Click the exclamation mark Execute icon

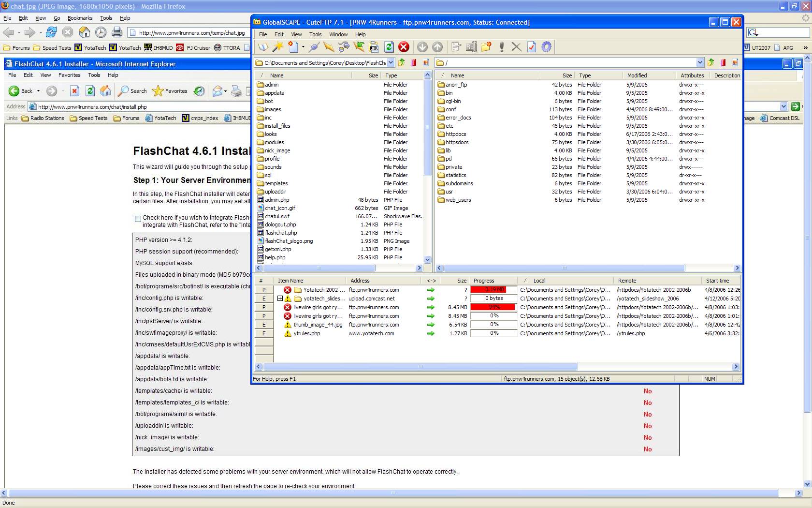click(502, 47)
